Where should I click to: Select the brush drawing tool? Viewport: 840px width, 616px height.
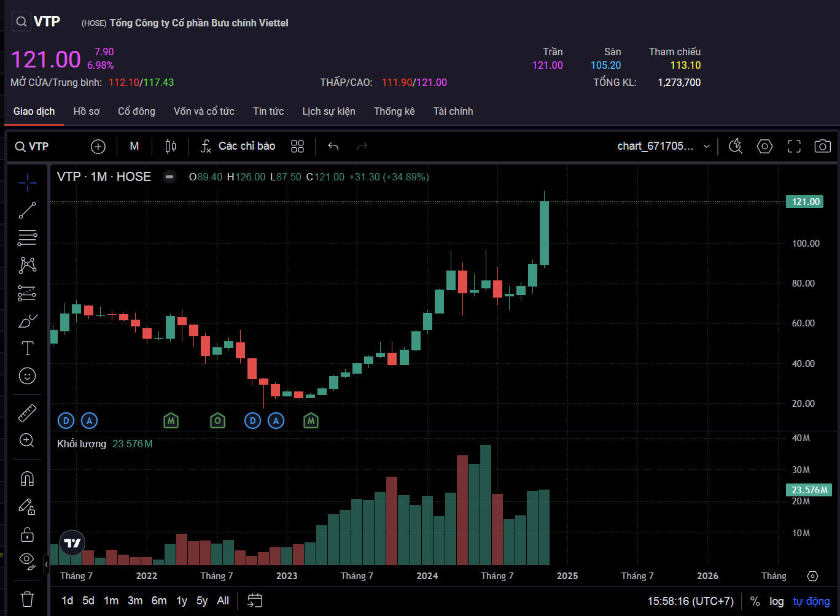coord(27,321)
